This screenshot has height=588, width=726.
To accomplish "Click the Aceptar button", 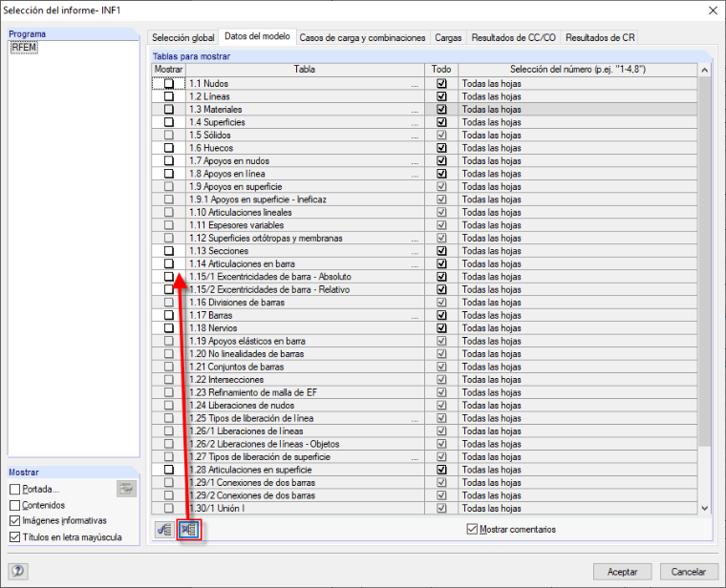I will 622,572.
